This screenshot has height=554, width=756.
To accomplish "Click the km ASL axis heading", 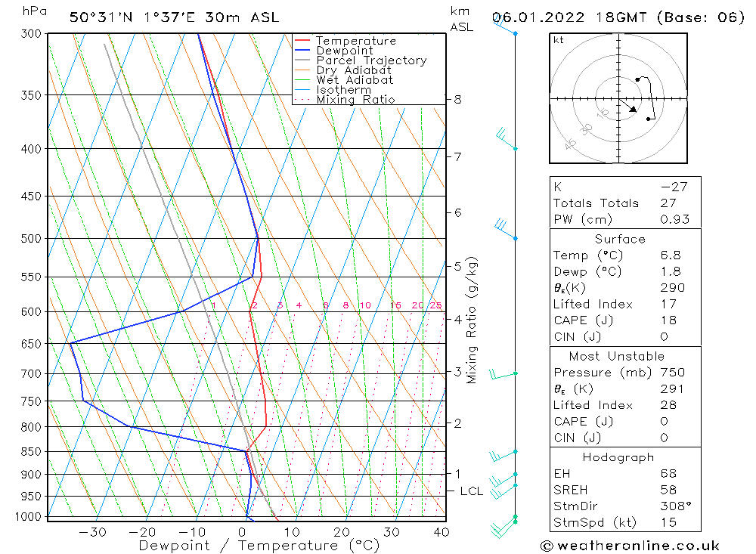I will click(461, 20).
